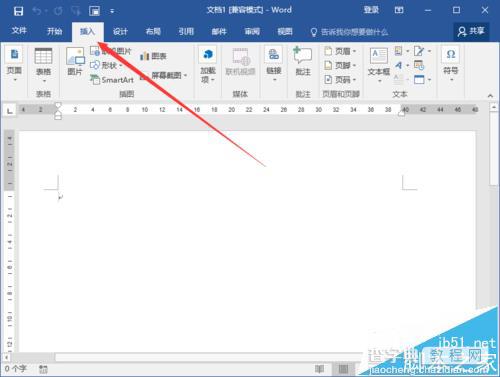This screenshot has width=500, height=377.
Task: Insert a picture with 图片 icon
Action: (x=75, y=61)
